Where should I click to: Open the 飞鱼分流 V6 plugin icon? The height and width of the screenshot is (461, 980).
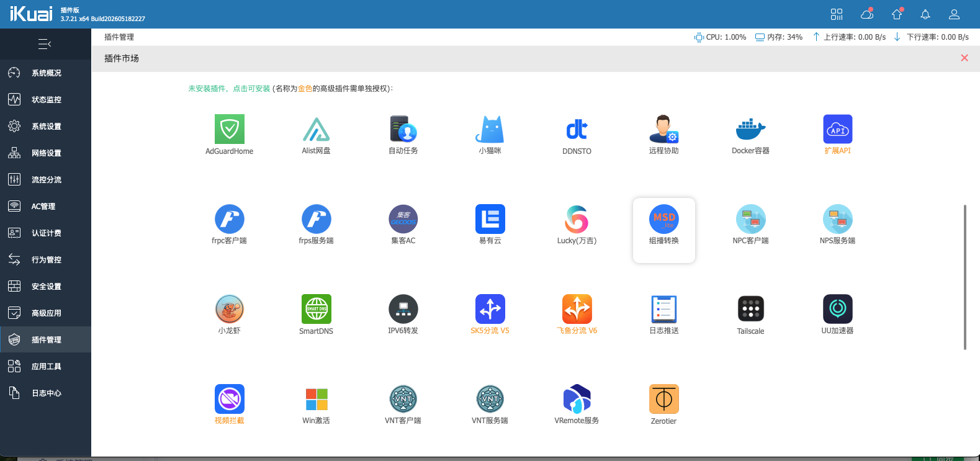point(577,309)
